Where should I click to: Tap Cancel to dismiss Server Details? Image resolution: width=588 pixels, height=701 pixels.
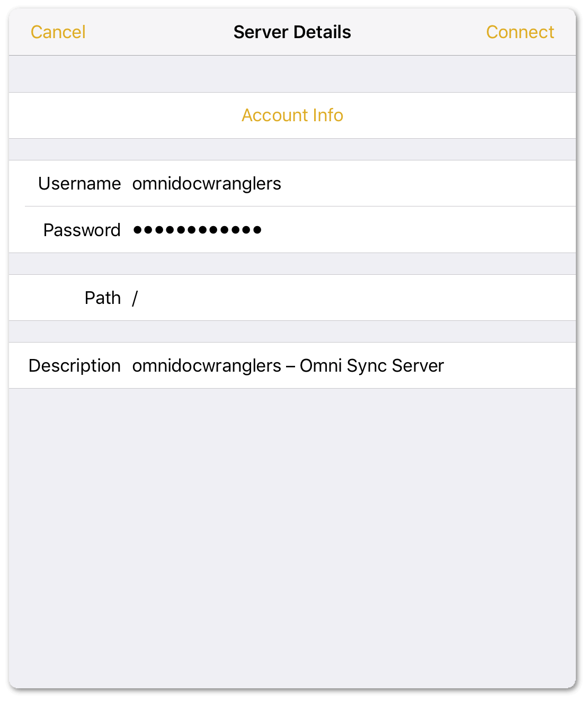58,32
